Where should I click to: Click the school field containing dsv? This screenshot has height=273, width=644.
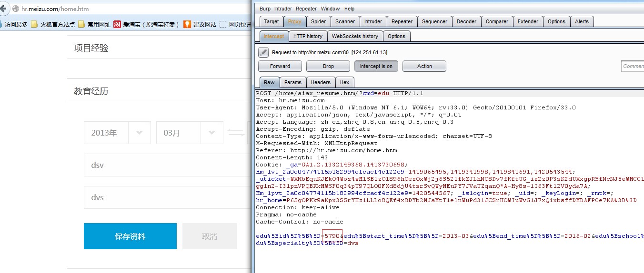pyautogui.click(x=168, y=165)
